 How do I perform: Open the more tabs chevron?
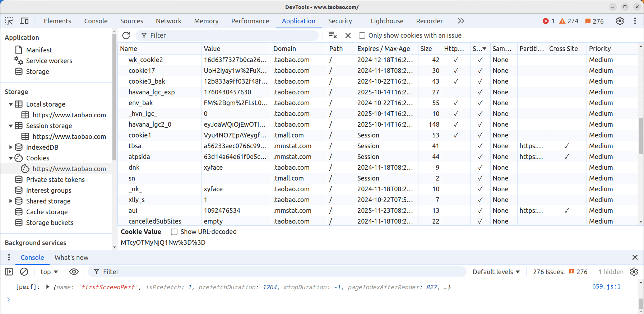coord(461,21)
